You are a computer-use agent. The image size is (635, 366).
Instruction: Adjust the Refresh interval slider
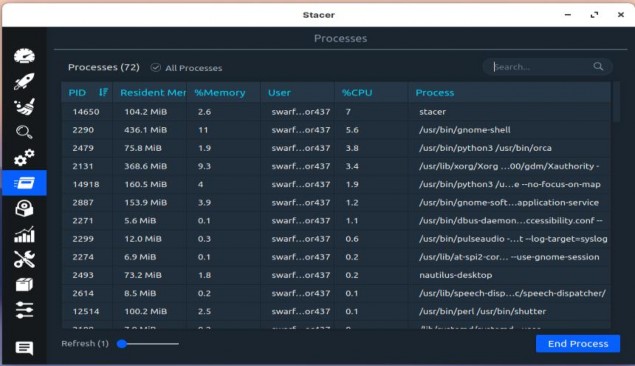148,344
